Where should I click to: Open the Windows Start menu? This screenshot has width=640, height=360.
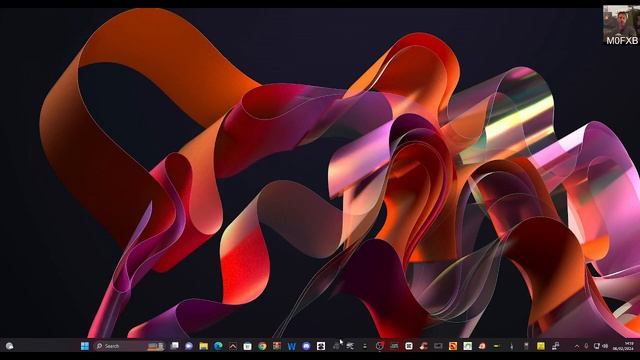(x=84, y=346)
